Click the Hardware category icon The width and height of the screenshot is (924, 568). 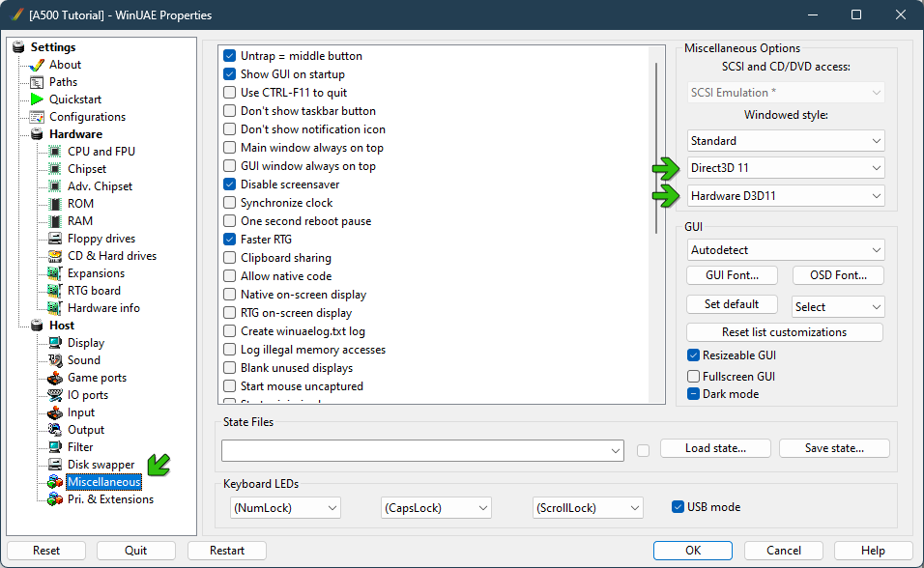tap(37, 134)
